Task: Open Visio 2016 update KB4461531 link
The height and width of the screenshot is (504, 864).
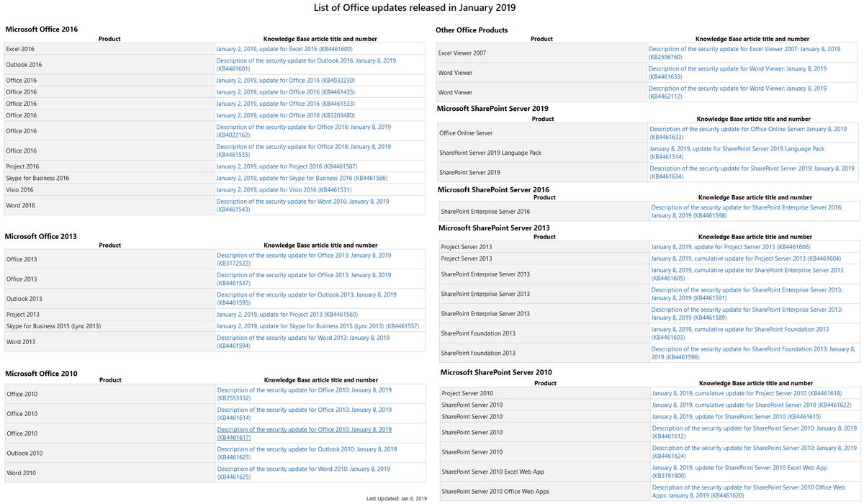Action: coord(284,189)
